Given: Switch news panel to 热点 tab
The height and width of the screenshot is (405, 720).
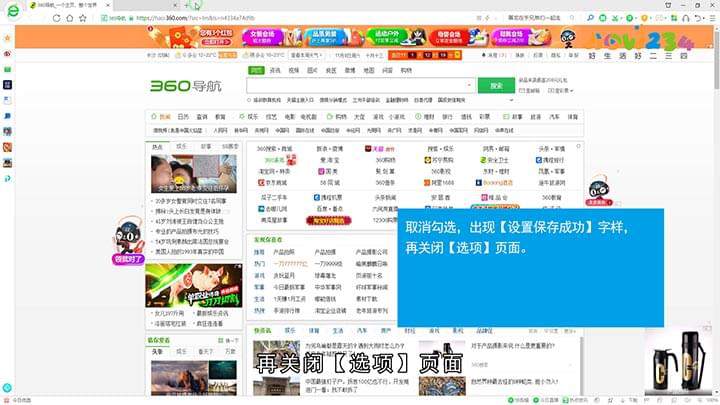Looking at the screenshot, I should [x=158, y=147].
